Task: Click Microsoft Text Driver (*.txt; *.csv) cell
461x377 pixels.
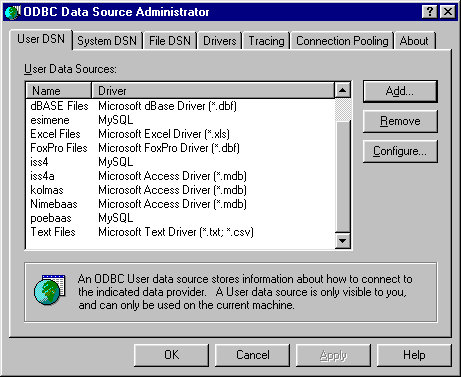Action: [176, 232]
